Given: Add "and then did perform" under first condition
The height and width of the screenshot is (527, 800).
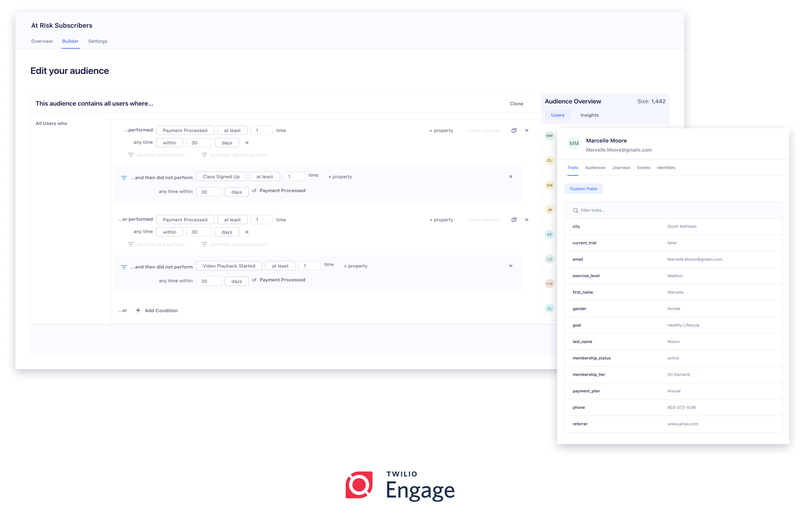Looking at the screenshot, I should [x=156, y=155].
